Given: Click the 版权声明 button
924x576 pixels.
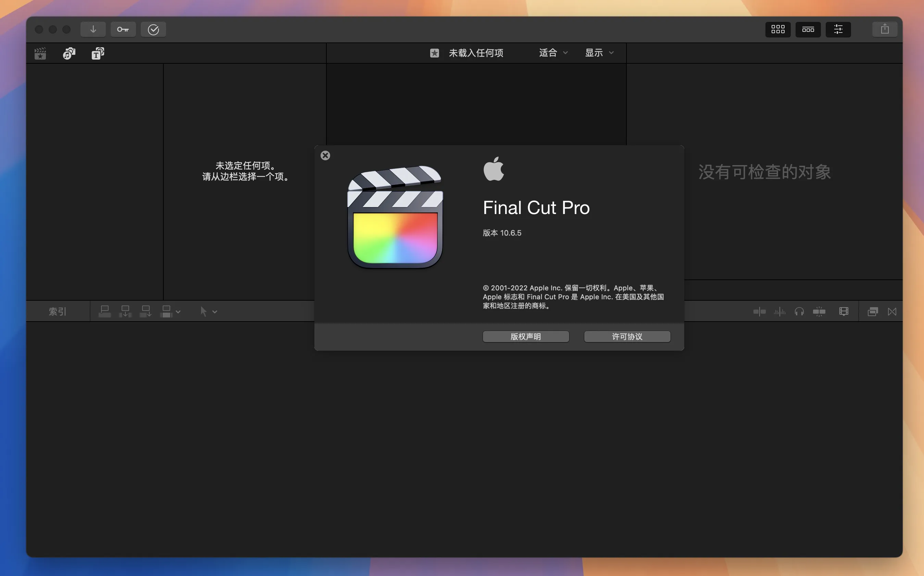Looking at the screenshot, I should click(526, 336).
